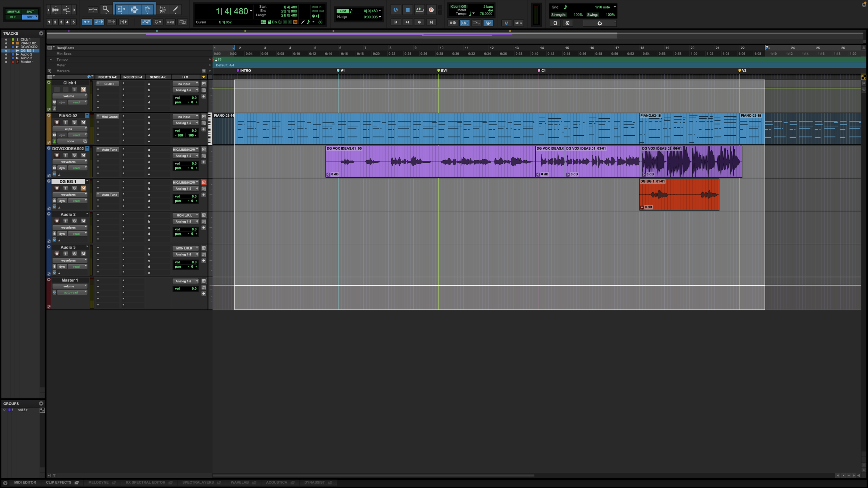This screenshot has height=488, width=868.
Task: Select the DG BG 1_01-01 red clip
Action: 679,194
